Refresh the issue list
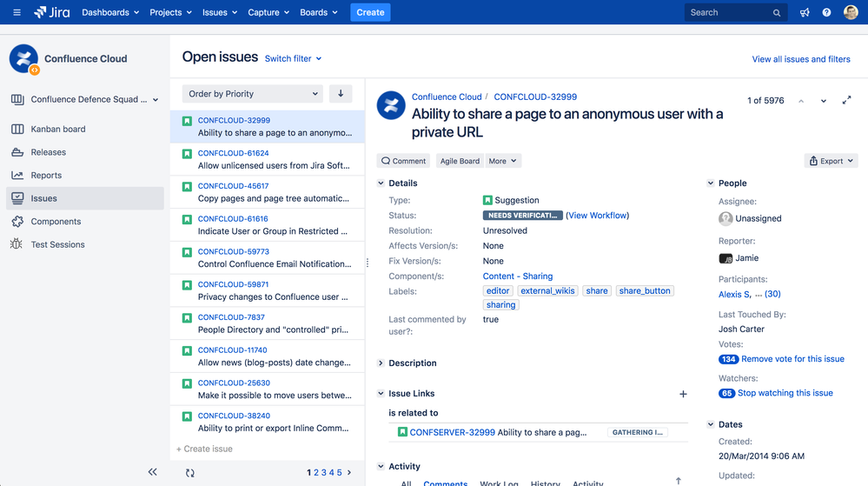This screenshot has height=486, width=868. click(190, 473)
